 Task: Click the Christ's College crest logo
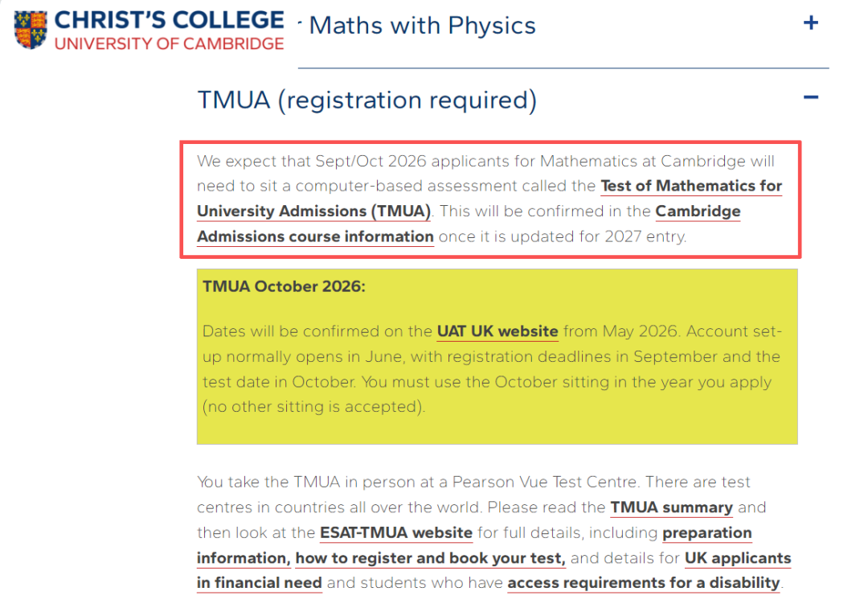tap(31, 30)
